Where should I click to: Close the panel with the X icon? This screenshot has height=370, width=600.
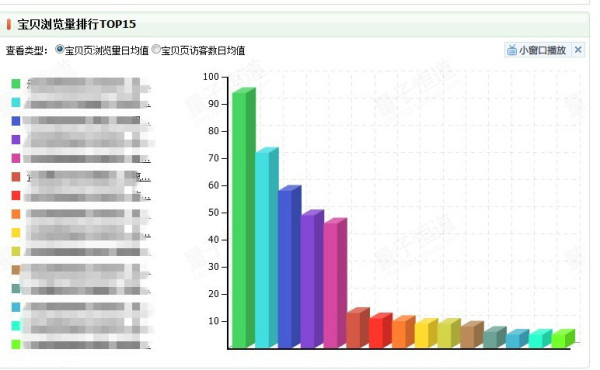[x=578, y=50]
